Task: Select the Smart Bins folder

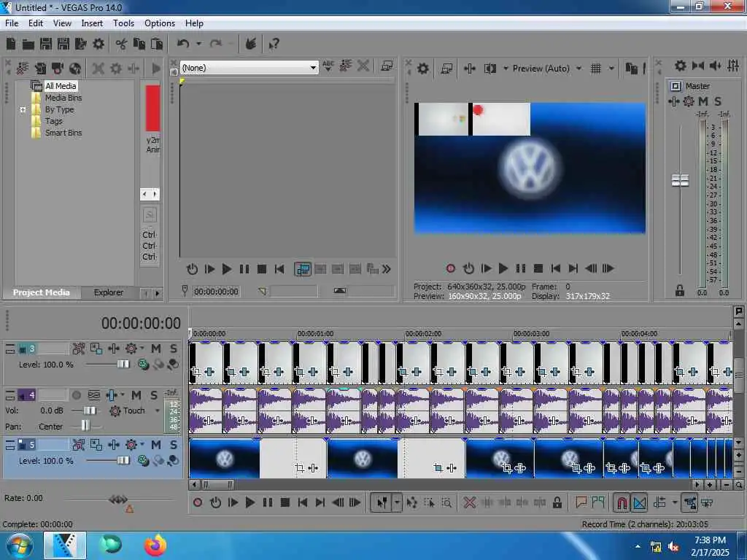Action: pyautogui.click(x=63, y=133)
